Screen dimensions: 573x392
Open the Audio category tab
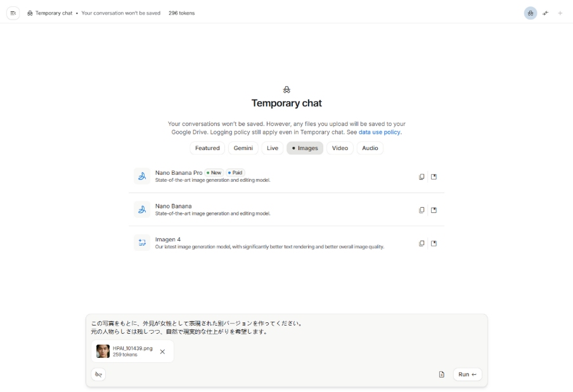coord(370,148)
